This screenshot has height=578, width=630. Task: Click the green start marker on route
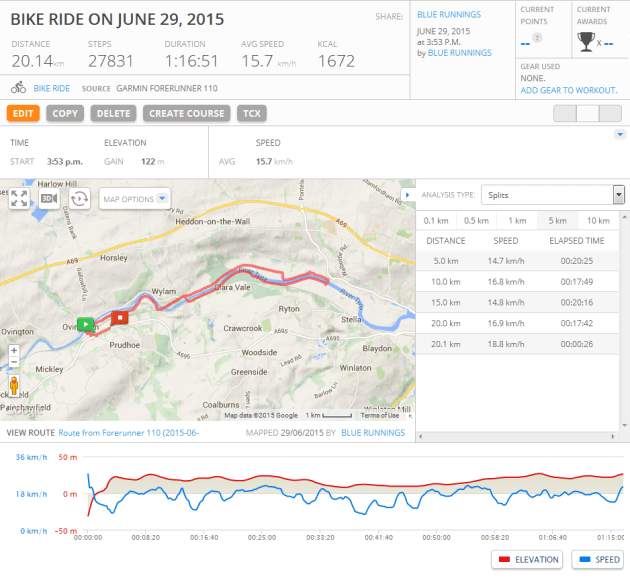tap(86, 324)
